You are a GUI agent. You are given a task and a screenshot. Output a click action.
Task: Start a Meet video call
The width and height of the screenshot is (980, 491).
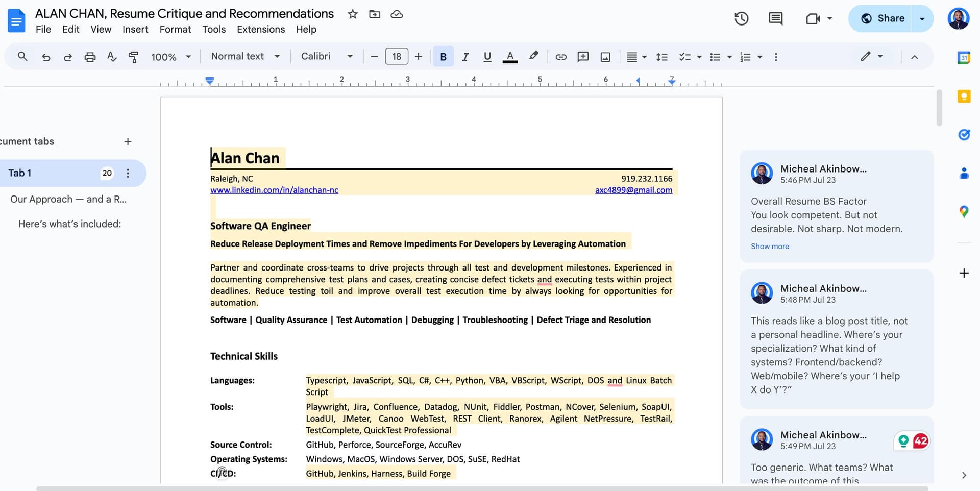[813, 19]
